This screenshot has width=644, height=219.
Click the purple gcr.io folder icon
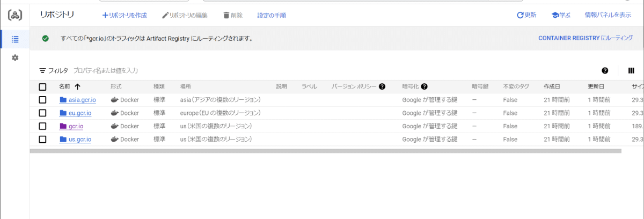coord(63,126)
